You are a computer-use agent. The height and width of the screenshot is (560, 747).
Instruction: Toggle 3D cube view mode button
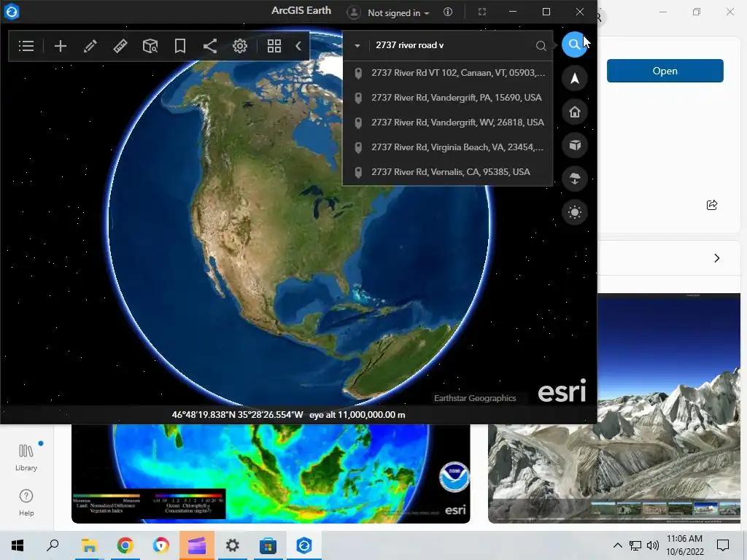[x=575, y=145]
